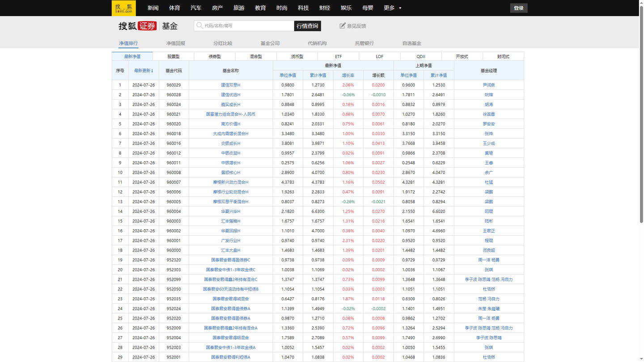This screenshot has height=362, width=644.
Task: Open fund 大成内需增长混合H
Action: point(231,134)
